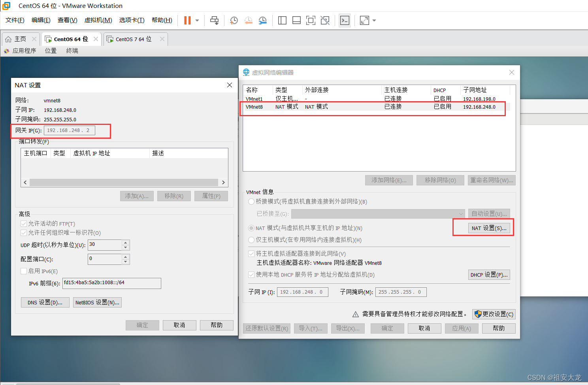Viewport: 588px width, 385px height.
Task: Open the 文件(F) menu
Action: (15, 20)
